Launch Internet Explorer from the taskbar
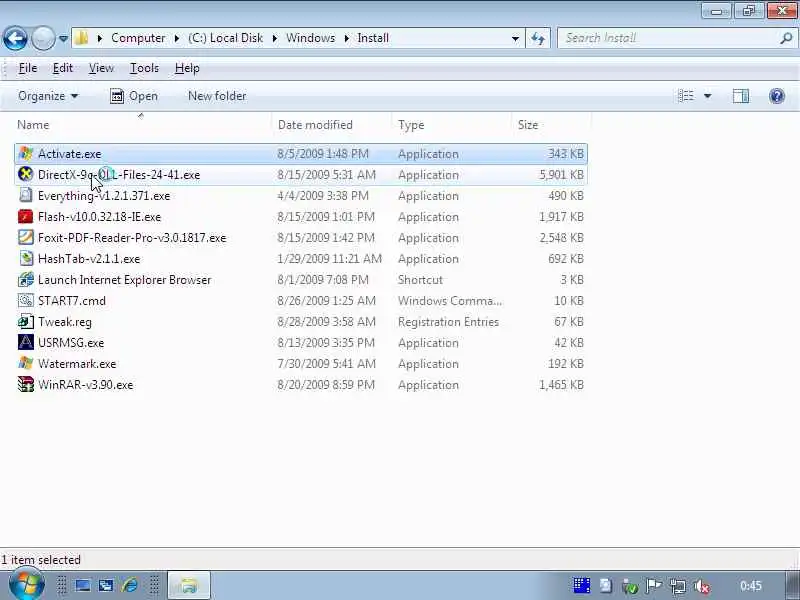This screenshot has width=800, height=600. [x=130, y=585]
